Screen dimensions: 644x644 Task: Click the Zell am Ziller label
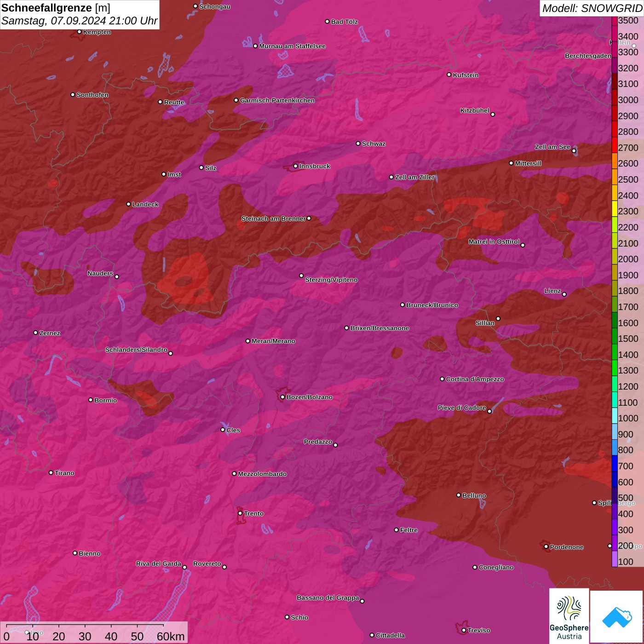[x=415, y=177]
